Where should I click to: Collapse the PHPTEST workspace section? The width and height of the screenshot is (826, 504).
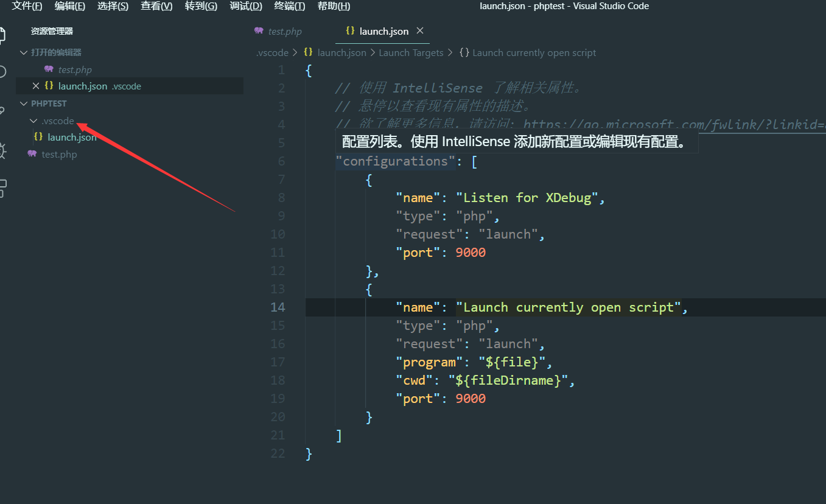click(x=24, y=103)
